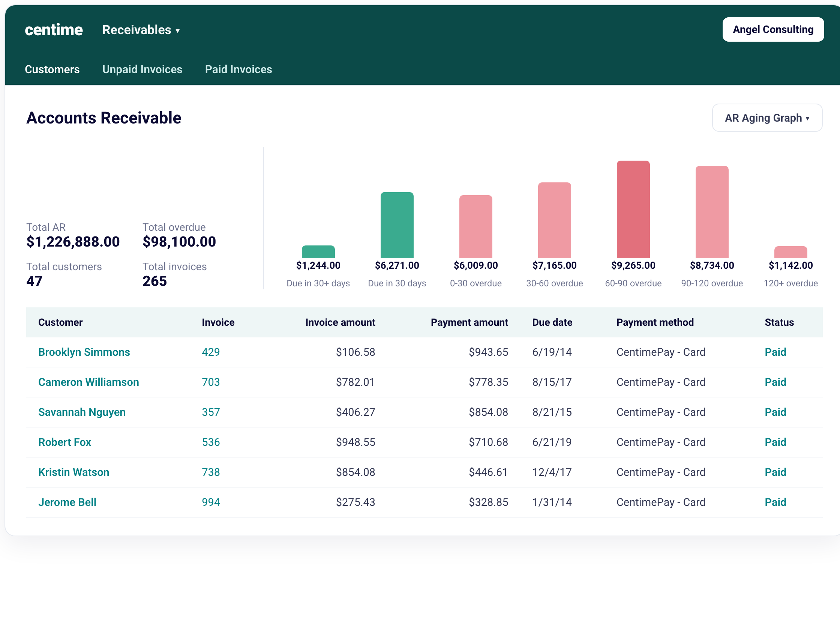Click the Status column header
840x620 pixels.
(779, 322)
